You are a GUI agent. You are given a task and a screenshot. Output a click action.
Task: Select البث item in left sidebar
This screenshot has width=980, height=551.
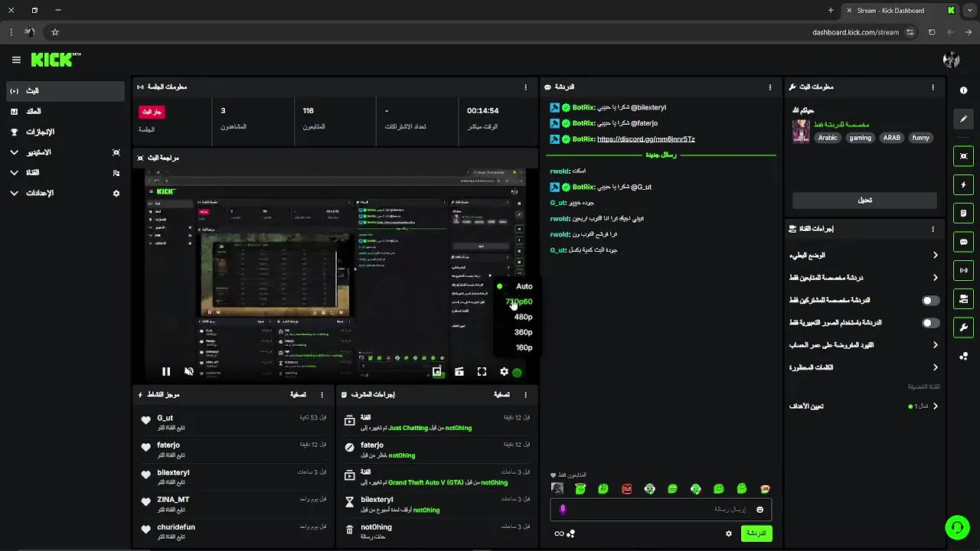[65, 91]
